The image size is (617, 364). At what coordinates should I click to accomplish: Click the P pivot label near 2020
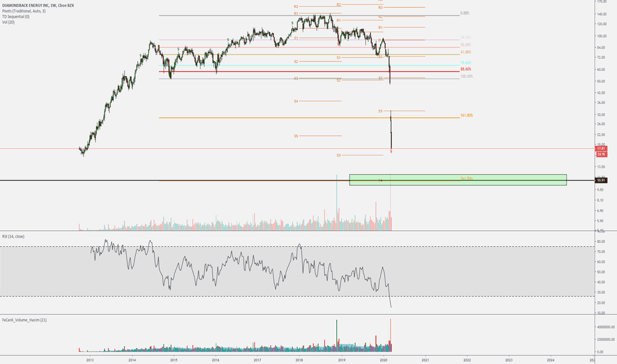coord(380,40)
